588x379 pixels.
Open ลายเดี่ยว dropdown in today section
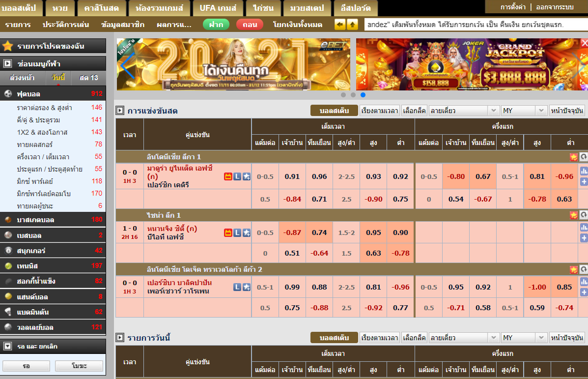point(464,337)
